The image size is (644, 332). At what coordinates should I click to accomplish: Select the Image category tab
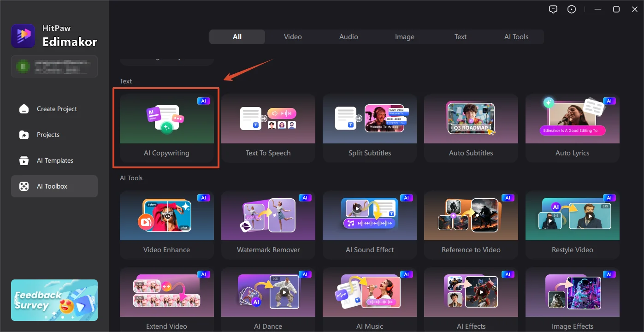[404, 37]
